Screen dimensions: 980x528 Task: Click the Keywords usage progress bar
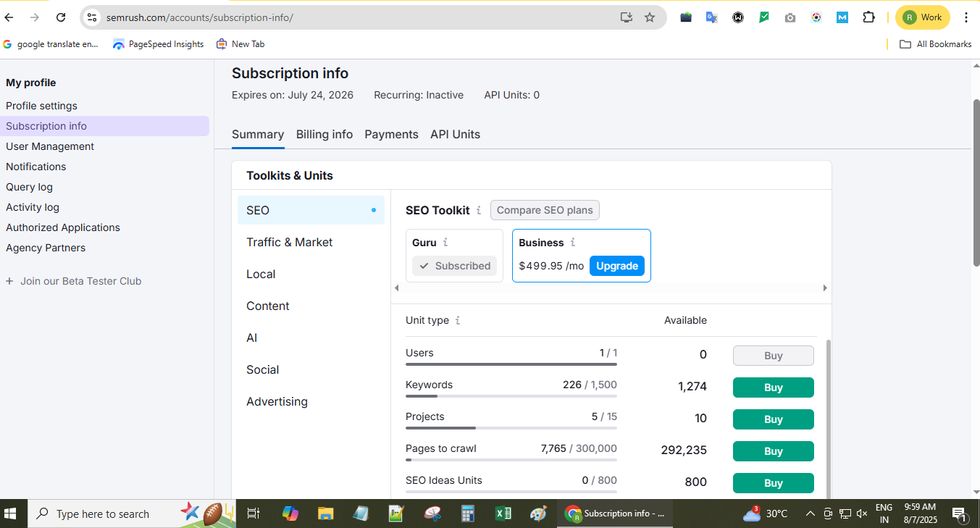[511, 396]
